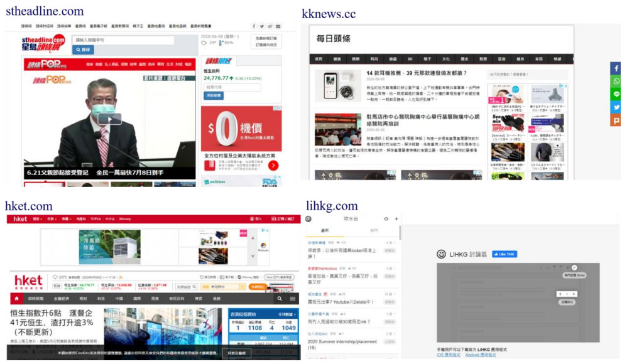Click 6.21父親節 video headline caption
Screen dimensions: 627x364
tap(95, 173)
